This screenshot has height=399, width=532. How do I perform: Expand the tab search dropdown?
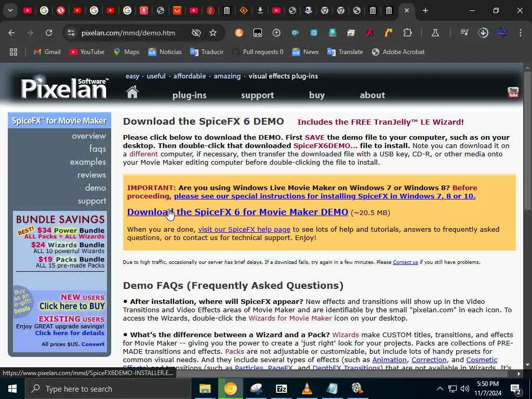[x=10, y=10]
